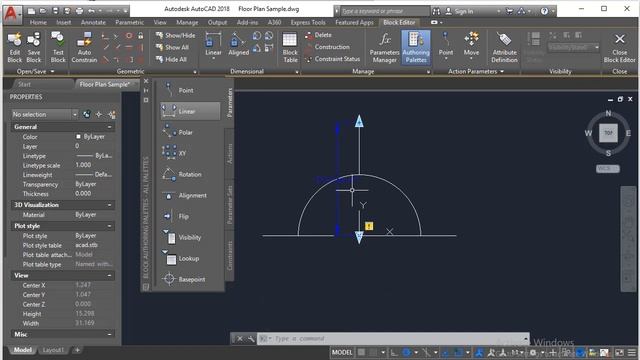Viewport: 640px width, 360px height.
Task: Switch to the Layout1 tab
Action: [53, 350]
